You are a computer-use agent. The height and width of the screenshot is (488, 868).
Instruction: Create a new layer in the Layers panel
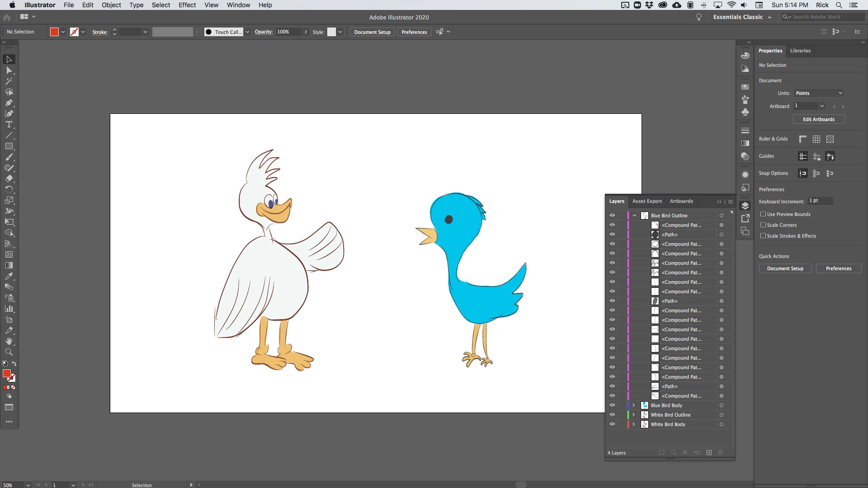click(x=709, y=453)
